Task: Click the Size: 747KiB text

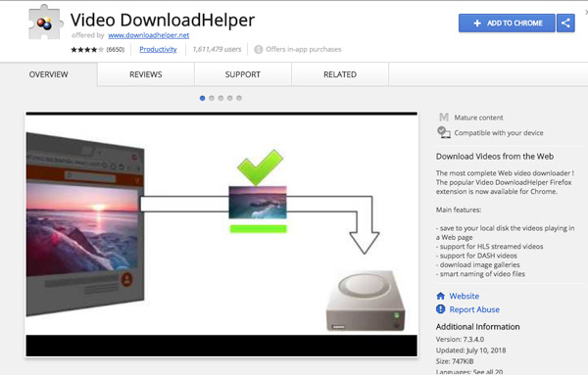Action: 455,361
